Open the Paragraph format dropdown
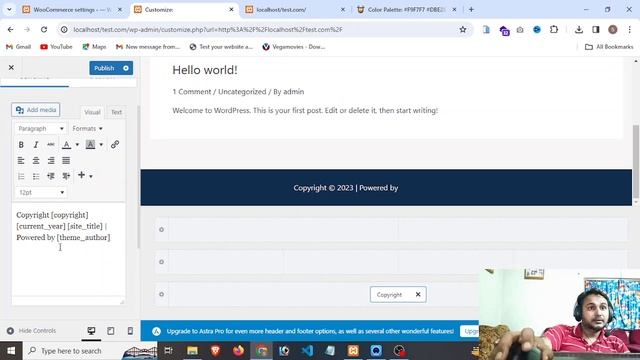 [41, 129]
